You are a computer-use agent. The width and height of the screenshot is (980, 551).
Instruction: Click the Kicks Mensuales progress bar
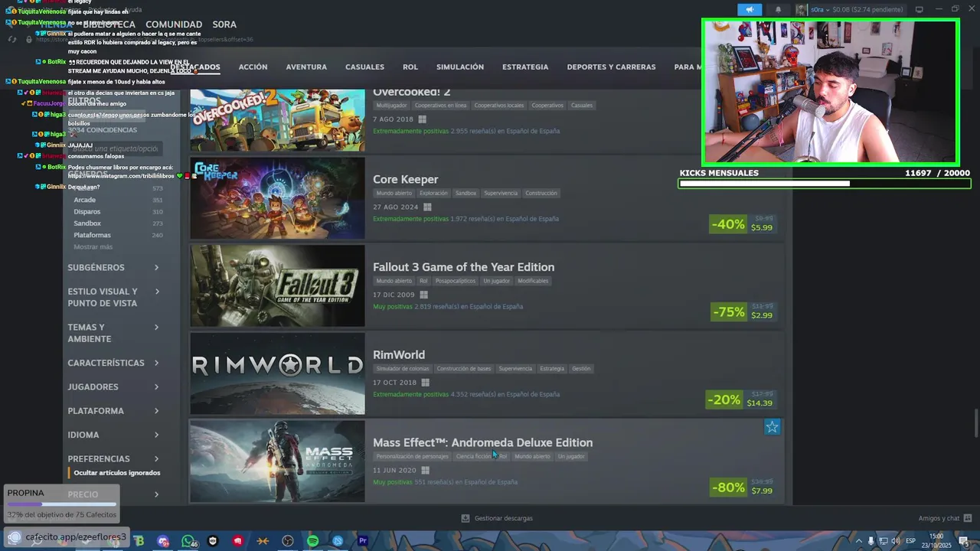[x=825, y=184]
